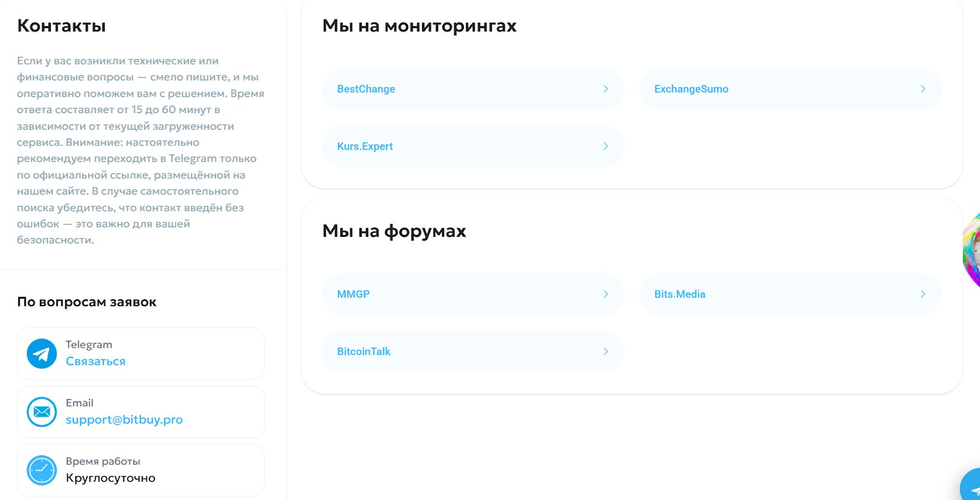The width and height of the screenshot is (980, 500).
Task: Click the chevron arrow in BestChange row
Action: tap(606, 89)
